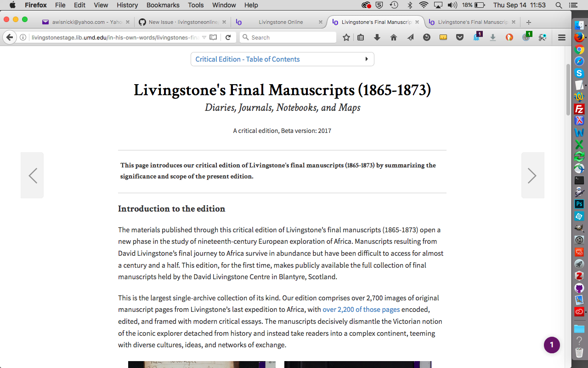Image resolution: width=588 pixels, height=368 pixels.
Task: Toggle reader view icon in address bar
Action: (213, 38)
